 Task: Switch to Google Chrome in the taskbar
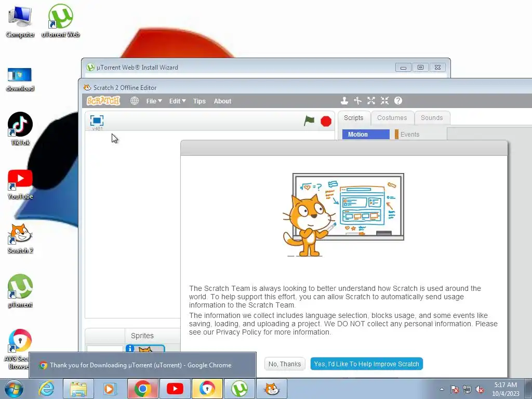pyautogui.click(x=143, y=389)
